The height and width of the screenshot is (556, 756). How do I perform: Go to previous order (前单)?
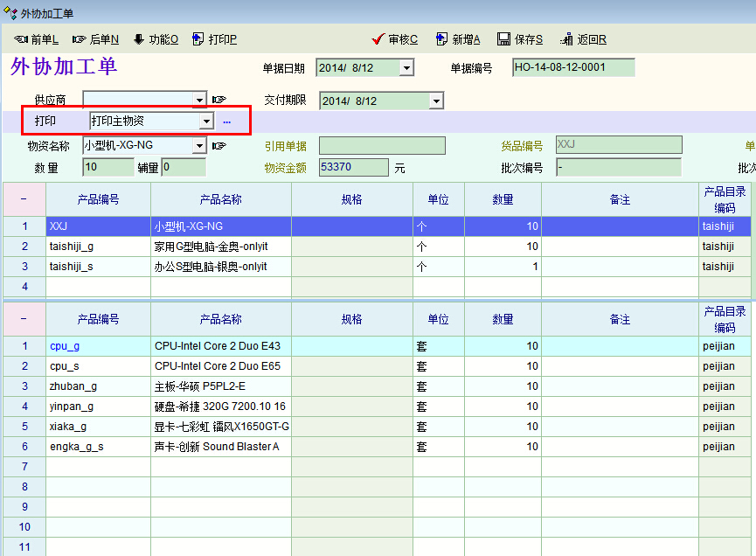[x=37, y=39]
